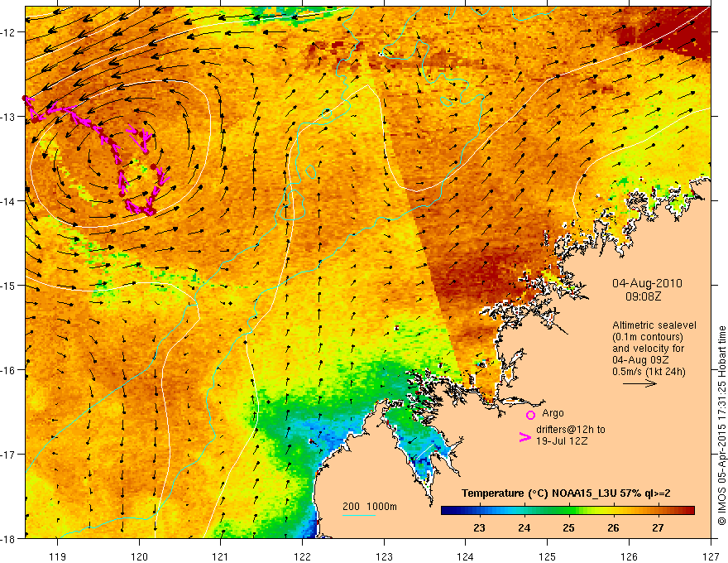This screenshot has width=728, height=563.
Task: Click the dark red end of colorbar past 27
Action: point(689,511)
